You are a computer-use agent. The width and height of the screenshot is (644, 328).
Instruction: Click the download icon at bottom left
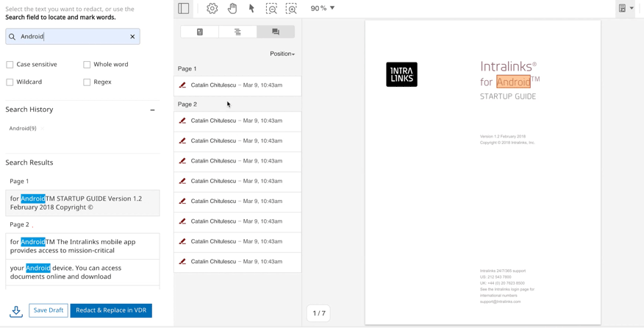[x=16, y=311]
